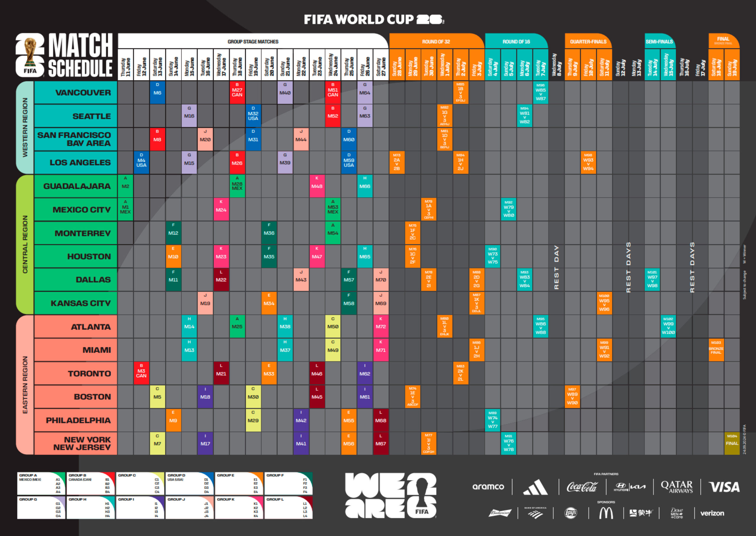This screenshot has height=536, width=756.
Task: Select the Semi-Finals header tab
Action: (659, 42)
